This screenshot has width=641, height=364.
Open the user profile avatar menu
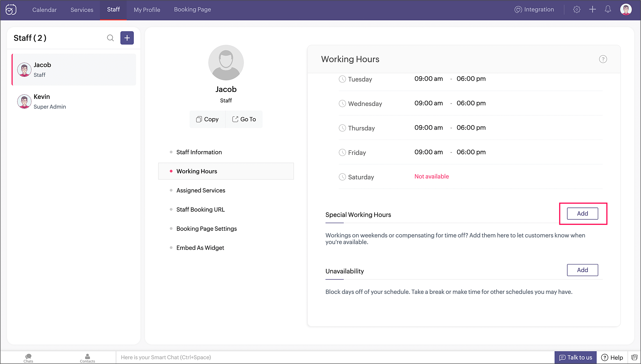[626, 10]
